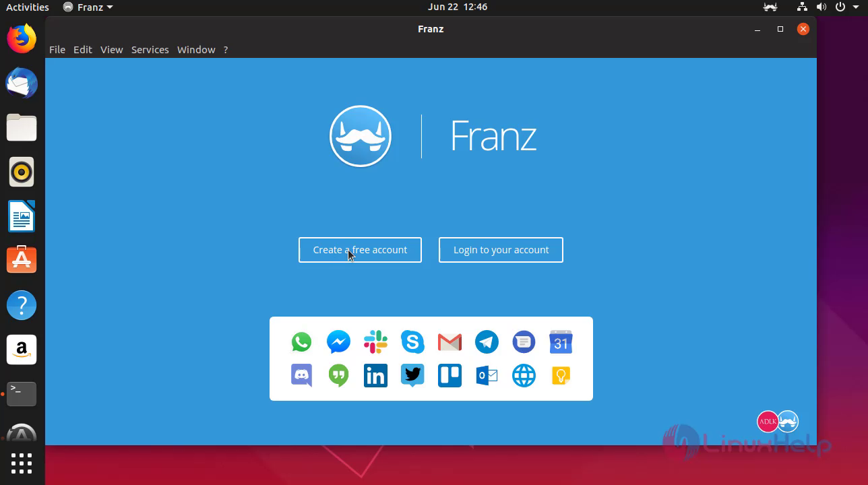Open LibreOffice Writer from dock

22,216
